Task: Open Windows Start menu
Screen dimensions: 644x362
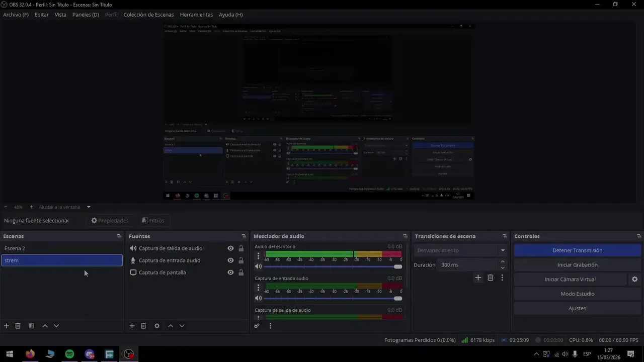Action: point(10,354)
